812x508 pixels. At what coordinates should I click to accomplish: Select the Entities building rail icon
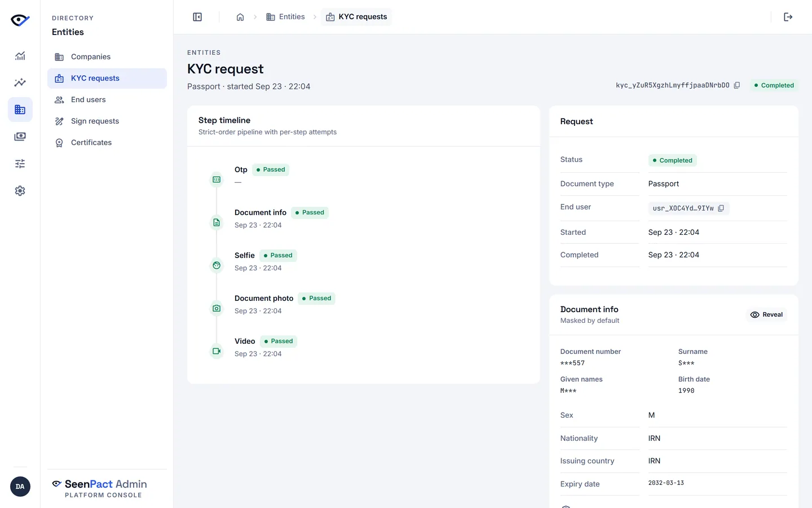pyautogui.click(x=20, y=110)
